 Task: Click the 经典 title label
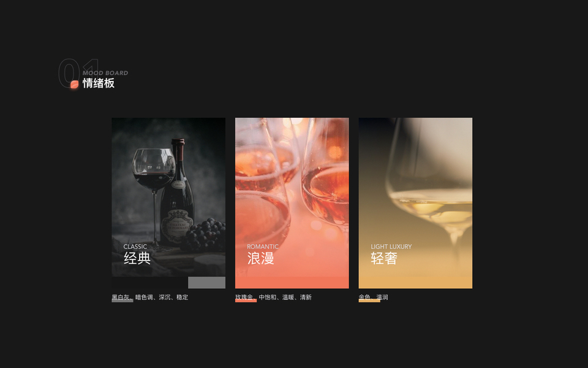(137, 258)
